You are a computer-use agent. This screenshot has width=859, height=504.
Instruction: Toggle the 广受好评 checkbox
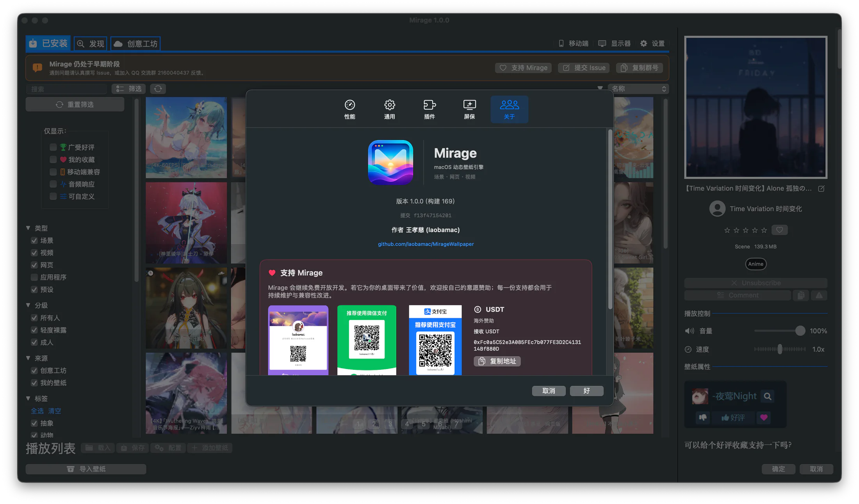pyautogui.click(x=53, y=147)
